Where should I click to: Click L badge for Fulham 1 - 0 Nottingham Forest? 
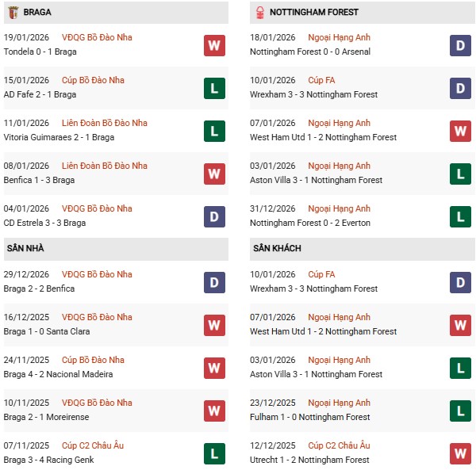(461, 411)
